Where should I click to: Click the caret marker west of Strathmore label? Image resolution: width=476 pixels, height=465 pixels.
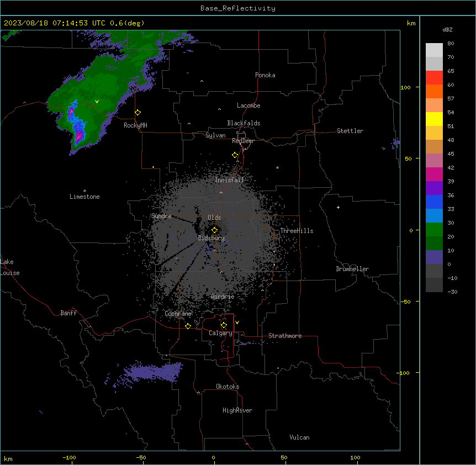pyautogui.click(x=242, y=335)
